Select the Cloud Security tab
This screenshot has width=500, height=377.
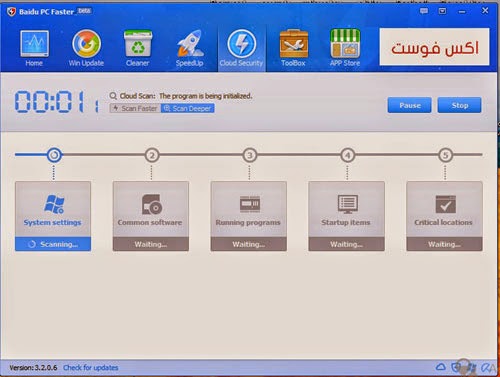242,48
